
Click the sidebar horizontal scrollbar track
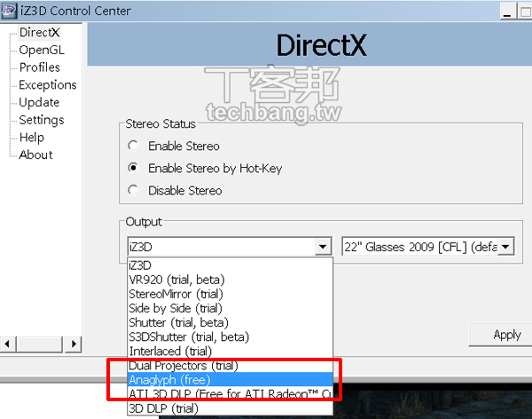40,344
